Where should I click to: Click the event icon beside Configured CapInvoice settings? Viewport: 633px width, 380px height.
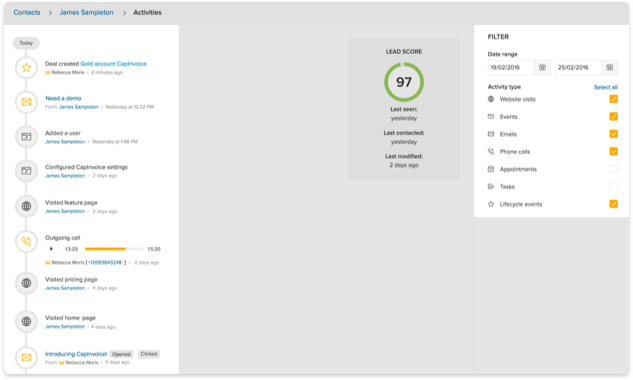[26, 171]
